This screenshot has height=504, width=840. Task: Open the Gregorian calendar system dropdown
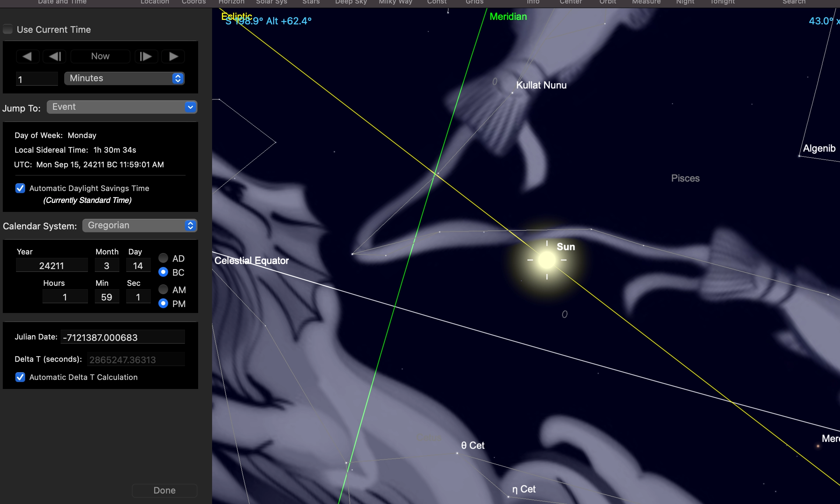140,226
